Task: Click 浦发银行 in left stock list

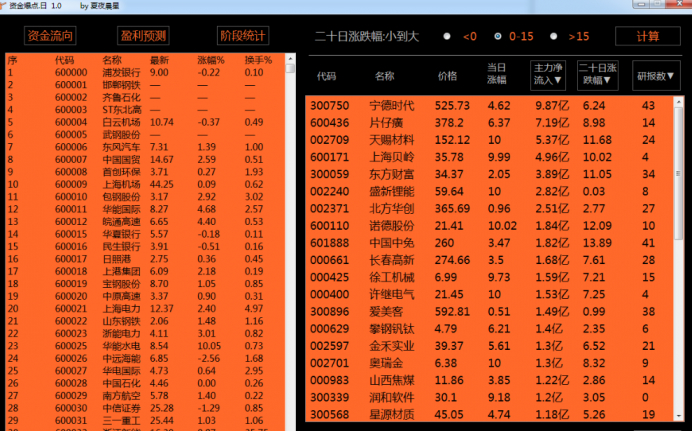Action: coord(121,72)
